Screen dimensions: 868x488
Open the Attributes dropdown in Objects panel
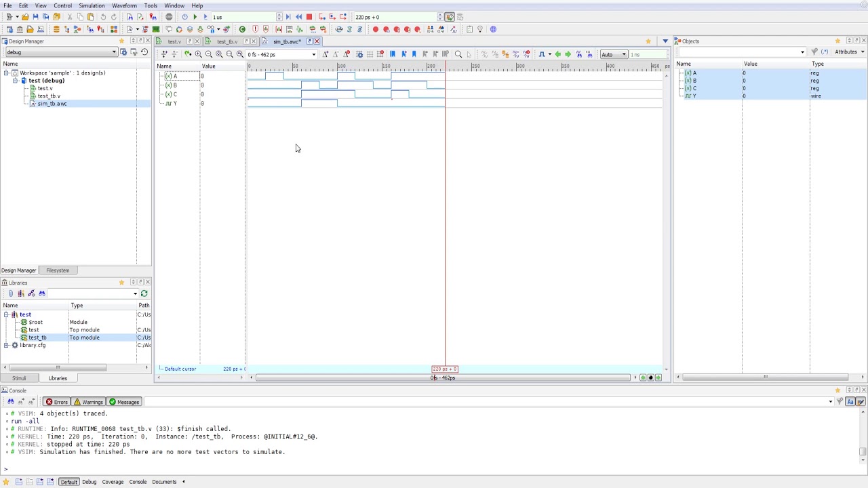point(849,52)
